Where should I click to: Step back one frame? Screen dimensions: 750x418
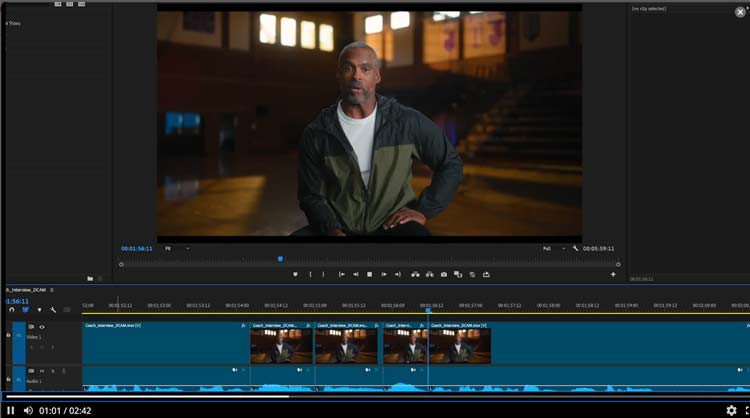tap(355, 275)
